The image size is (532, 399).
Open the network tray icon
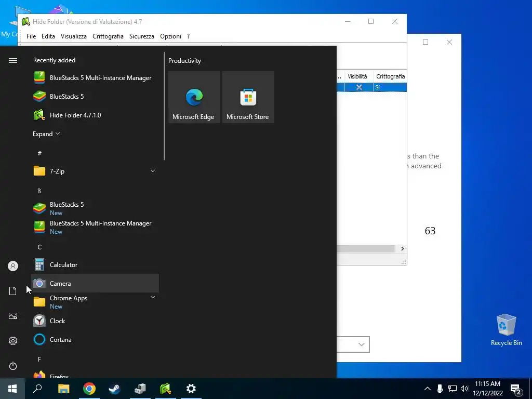[x=453, y=389]
